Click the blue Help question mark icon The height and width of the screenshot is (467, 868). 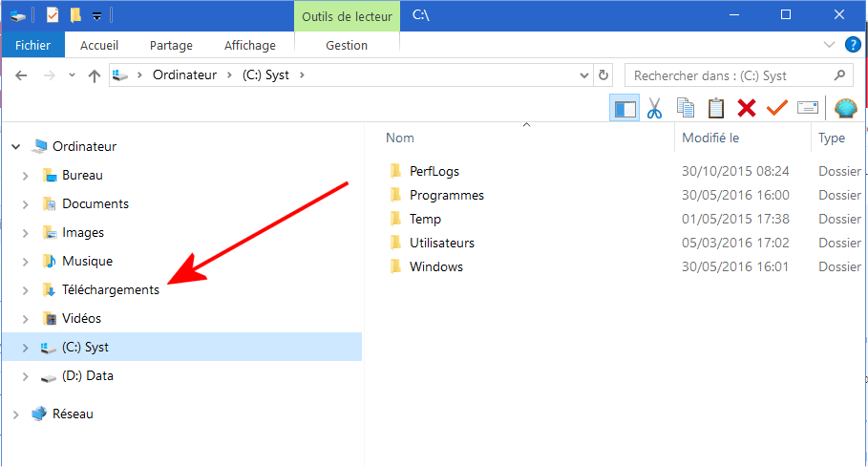click(853, 45)
